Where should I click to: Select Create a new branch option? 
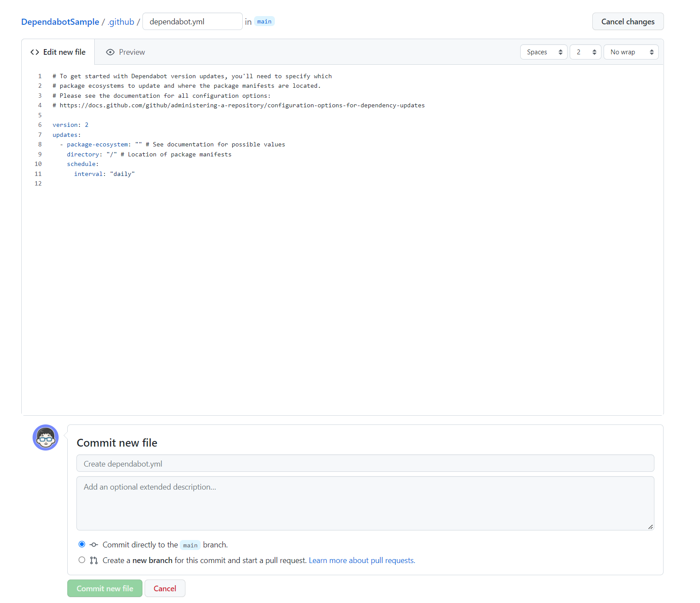[82, 560]
